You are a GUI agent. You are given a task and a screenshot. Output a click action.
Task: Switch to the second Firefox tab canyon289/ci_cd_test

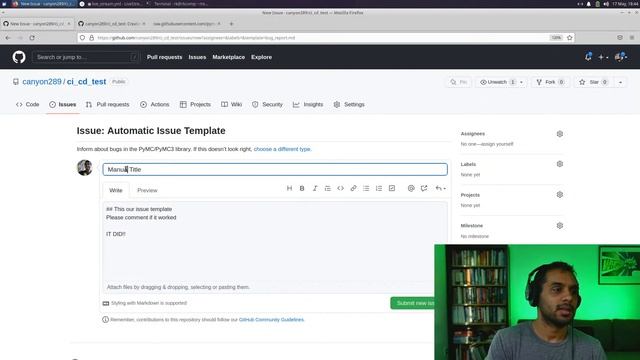click(x=112, y=24)
